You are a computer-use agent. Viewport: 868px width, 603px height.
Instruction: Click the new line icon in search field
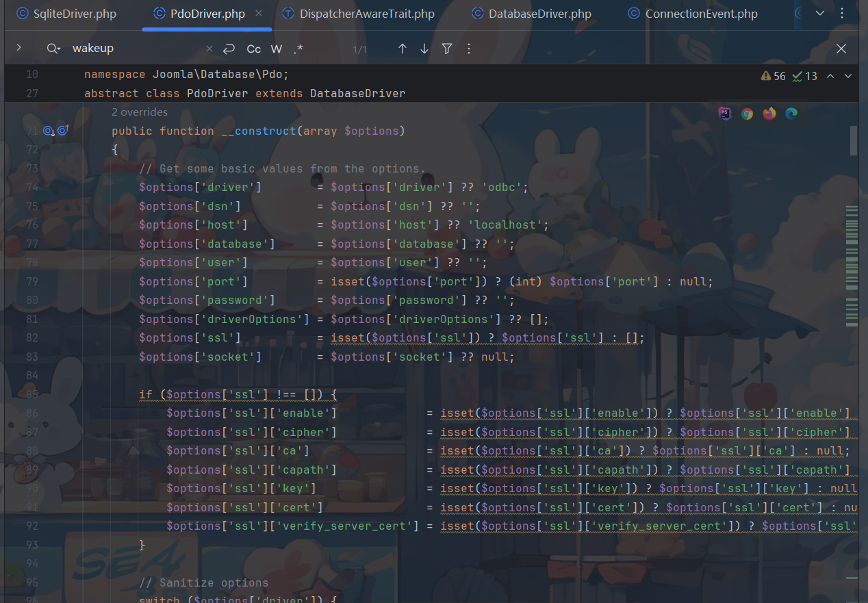click(229, 49)
